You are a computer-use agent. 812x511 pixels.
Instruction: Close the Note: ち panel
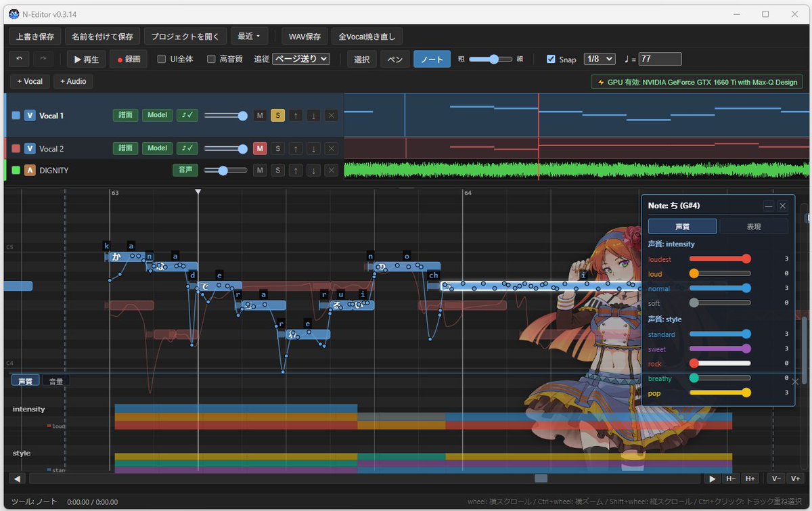783,206
